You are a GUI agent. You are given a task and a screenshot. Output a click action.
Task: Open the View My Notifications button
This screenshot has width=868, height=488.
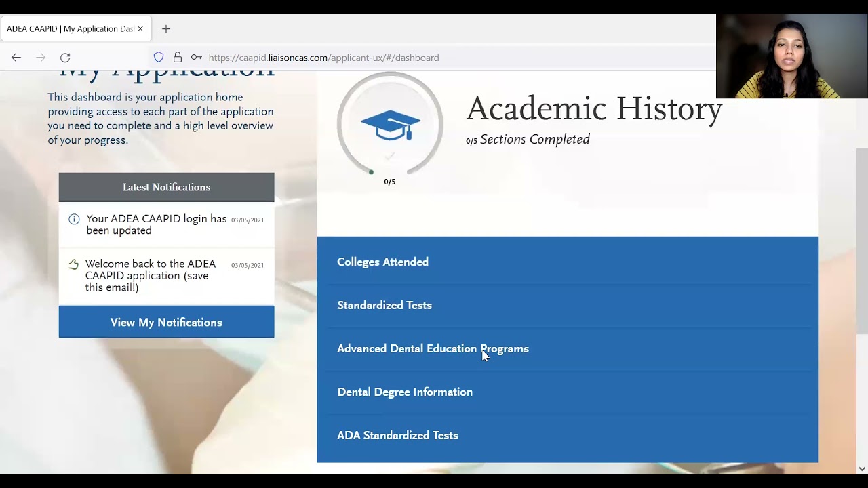click(x=166, y=322)
